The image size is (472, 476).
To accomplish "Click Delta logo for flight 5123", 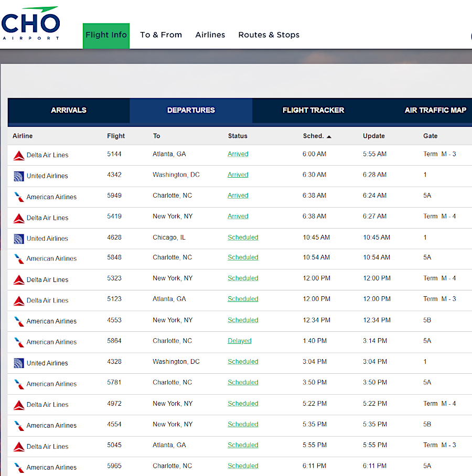I will coord(19,300).
